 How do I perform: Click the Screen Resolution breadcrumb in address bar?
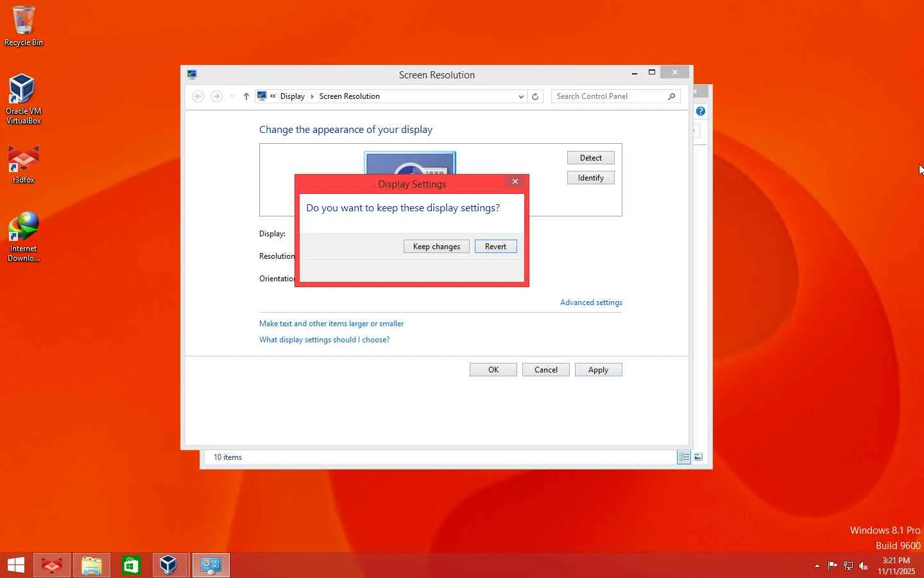[349, 96]
